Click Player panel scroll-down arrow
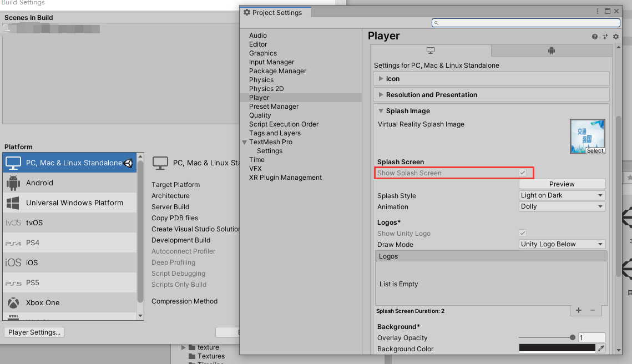 (619, 350)
